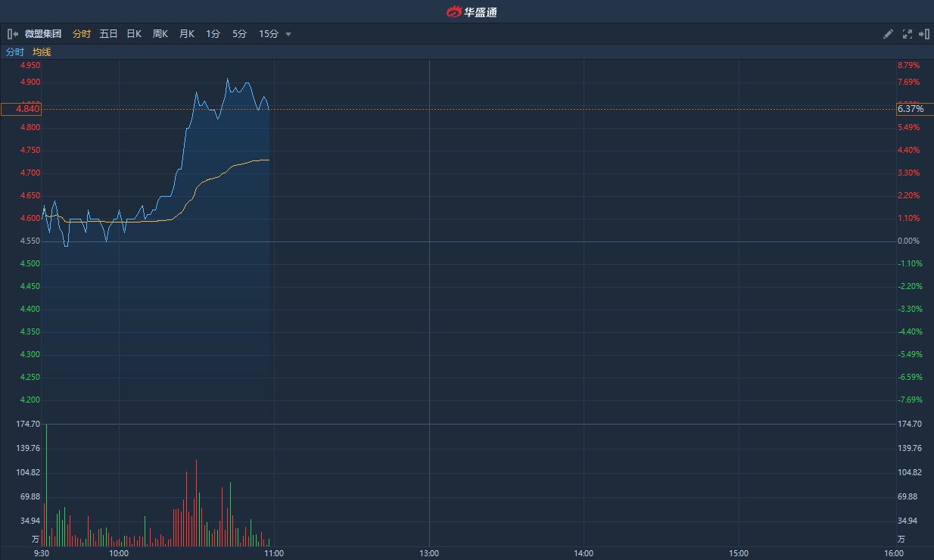Select the 日K daily candlestick tab

(x=134, y=34)
